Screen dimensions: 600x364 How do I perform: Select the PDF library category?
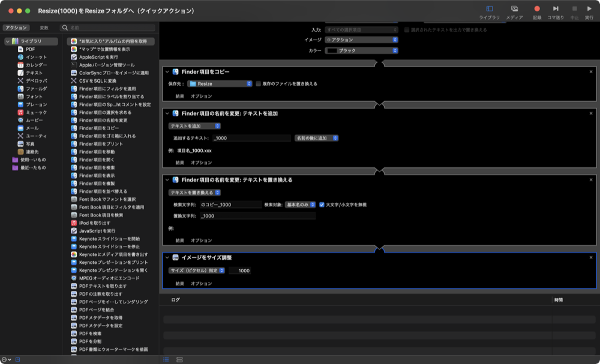point(30,49)
